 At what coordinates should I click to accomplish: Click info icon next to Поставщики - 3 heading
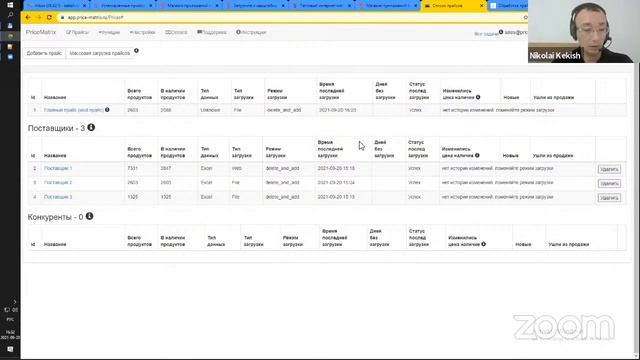point(91,127)
